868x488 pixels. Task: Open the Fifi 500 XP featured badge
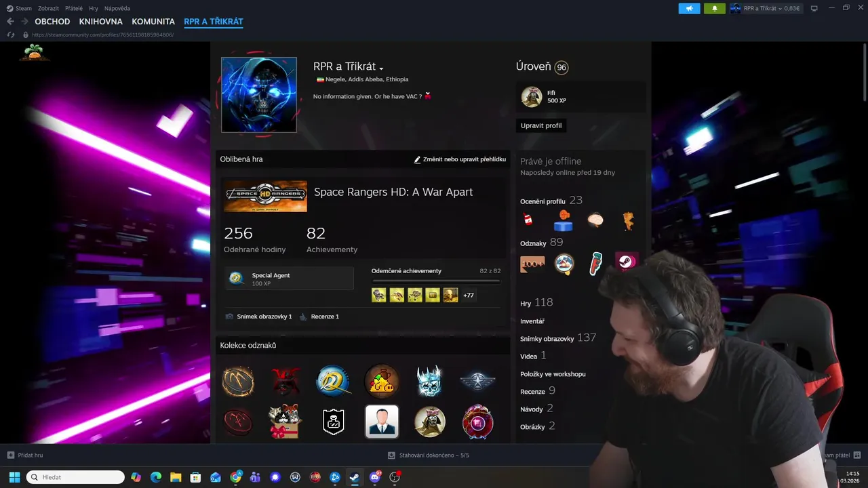pos(581,97)
